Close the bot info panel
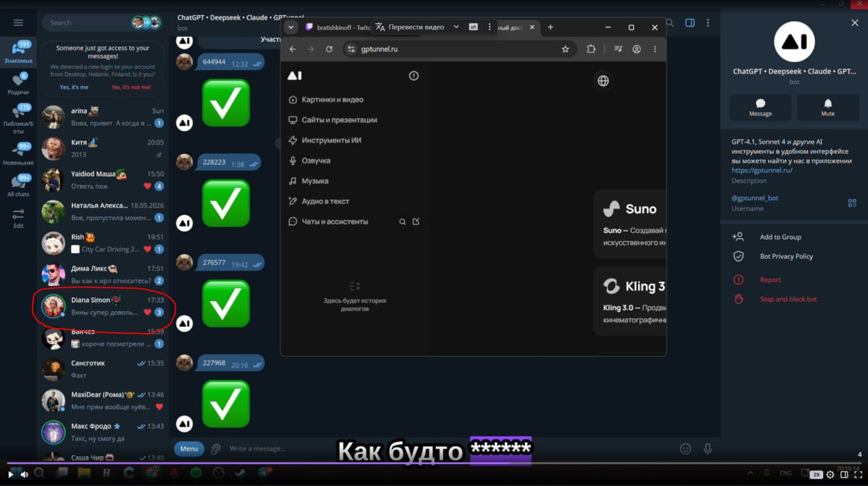 point(854,22)
